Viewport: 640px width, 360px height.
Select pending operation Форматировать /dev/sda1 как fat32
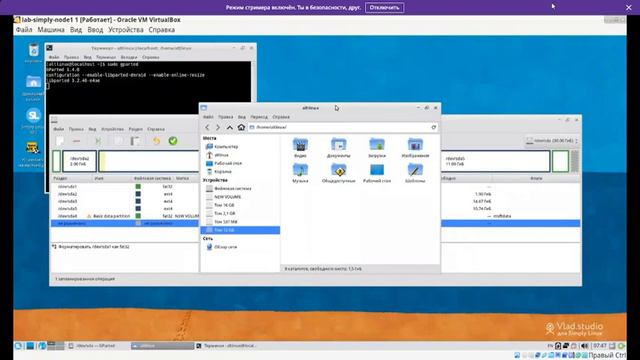[94, 247]
